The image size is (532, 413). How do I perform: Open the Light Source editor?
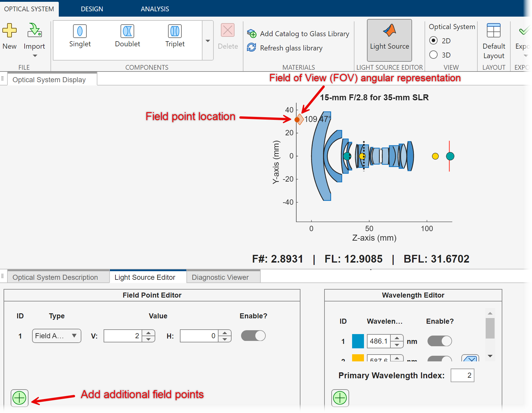[389, 40]
